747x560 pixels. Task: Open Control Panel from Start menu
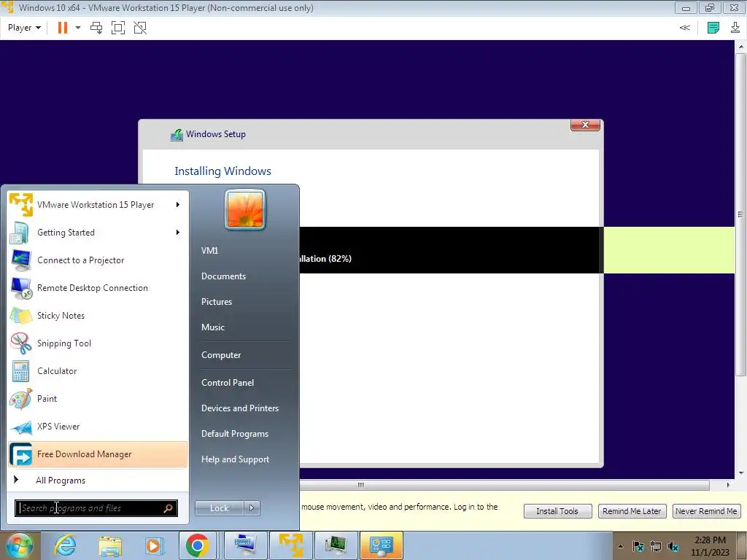pos(228,382)
